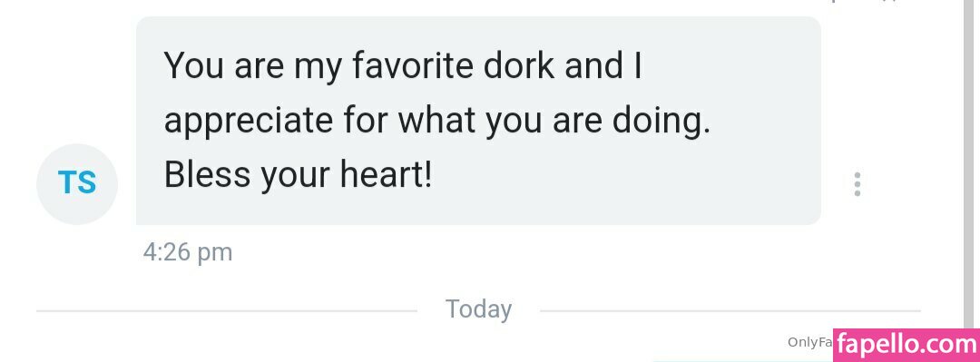Click the partially hidden OnlyFa watermark text
This screenshot has height=362, width=980.
coord(810,342)
